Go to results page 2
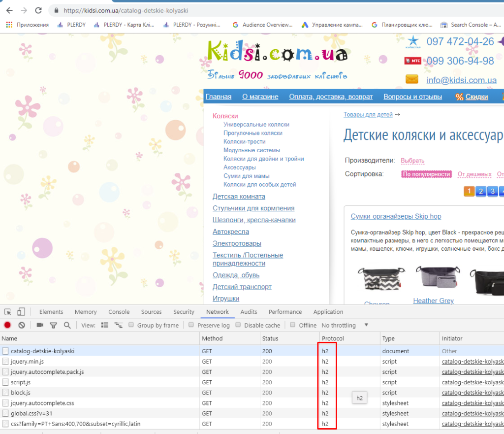Viewport: 504px width, 434px height. [481, 191]
